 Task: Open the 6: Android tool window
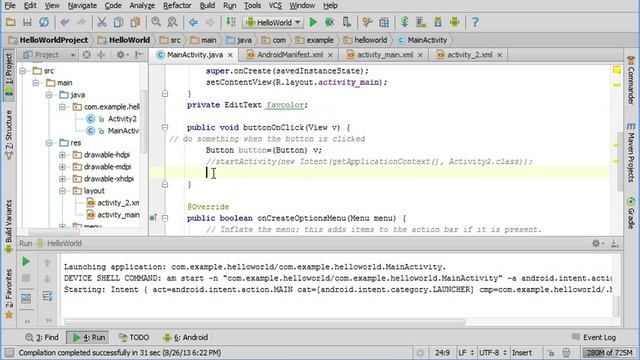(186, 338)
